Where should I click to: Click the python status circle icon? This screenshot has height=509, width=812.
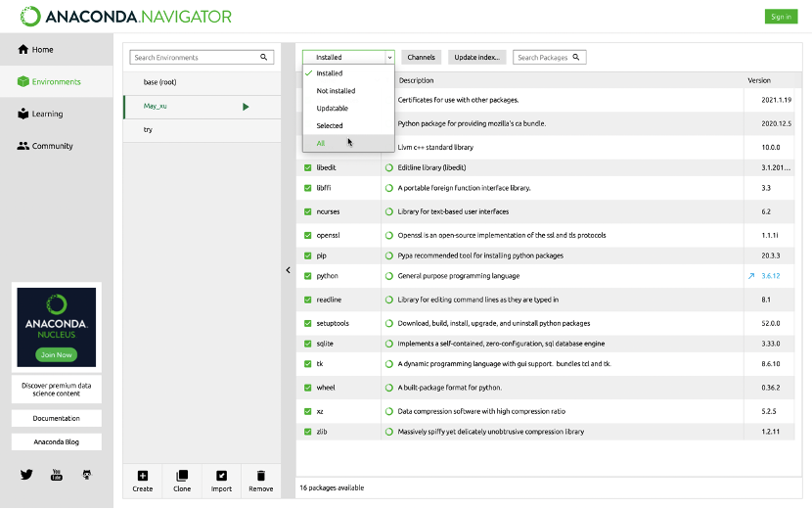click(x=389, y=276)
